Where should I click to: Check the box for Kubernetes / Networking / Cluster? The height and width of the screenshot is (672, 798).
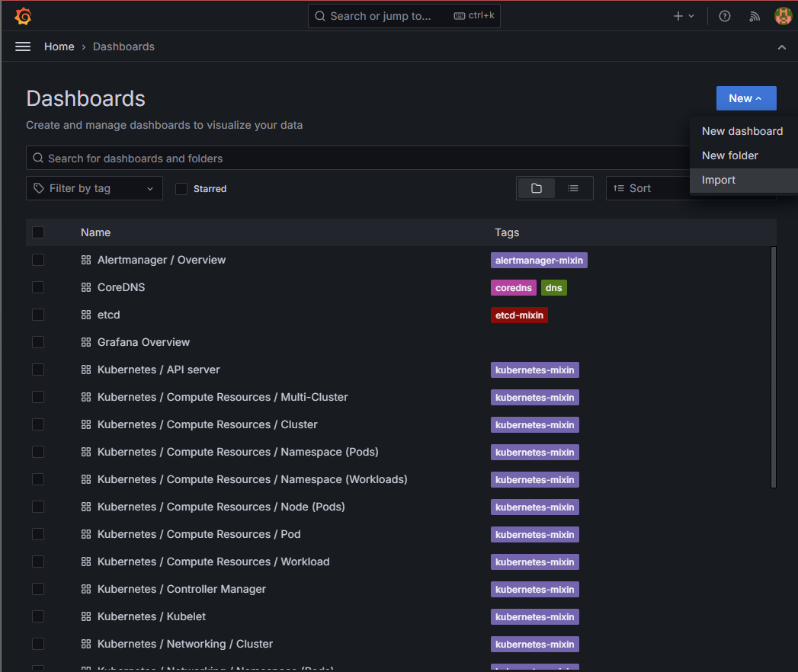coord(38,644)
